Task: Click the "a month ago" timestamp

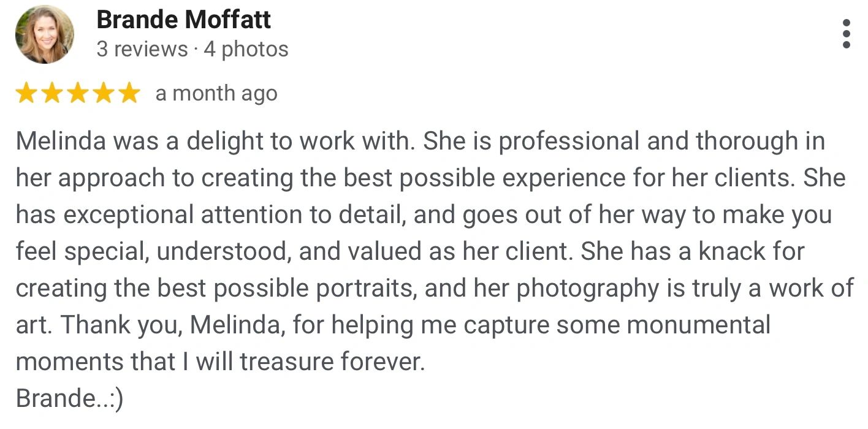Action: (216, 94)
